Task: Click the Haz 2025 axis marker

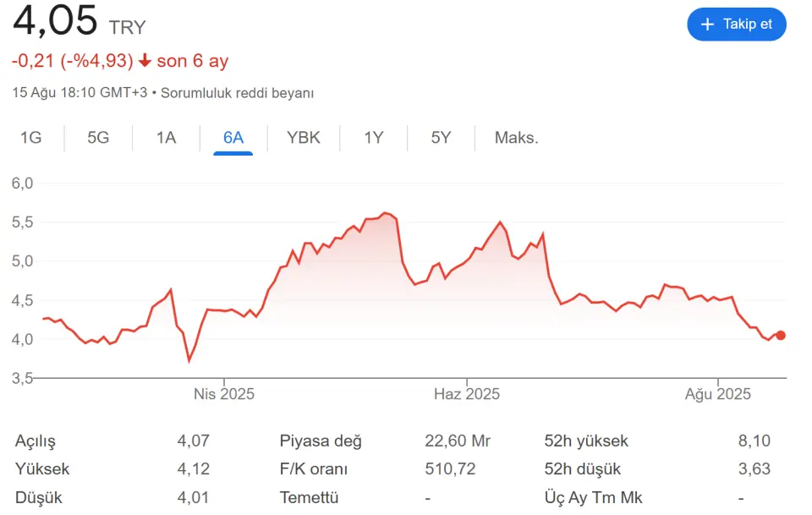Action: coord(467,394)
